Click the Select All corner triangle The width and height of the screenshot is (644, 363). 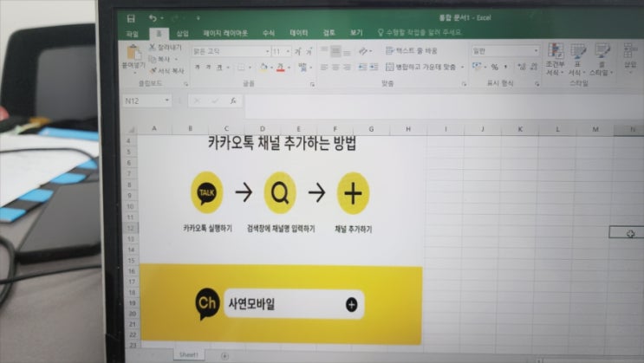click(132, 129)
